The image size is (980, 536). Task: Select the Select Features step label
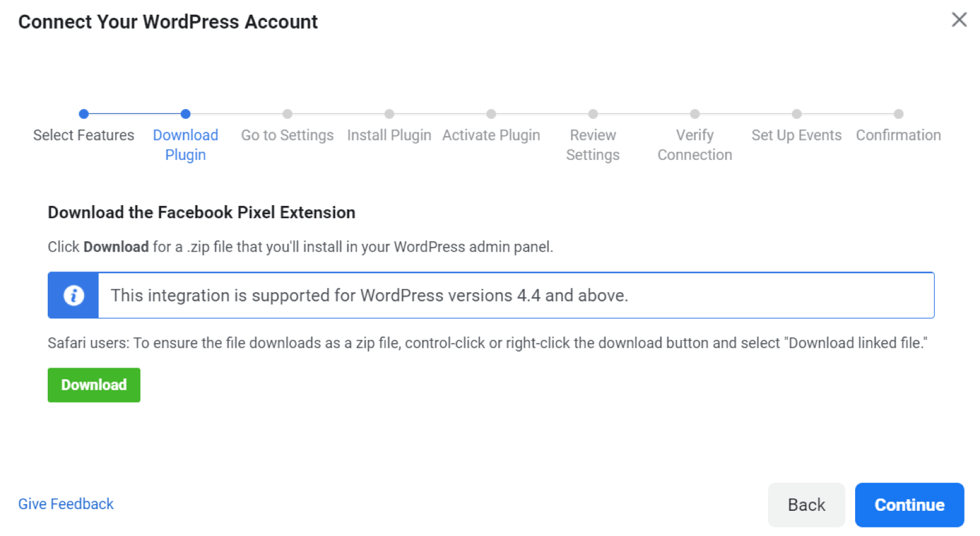tap(84, 135)
